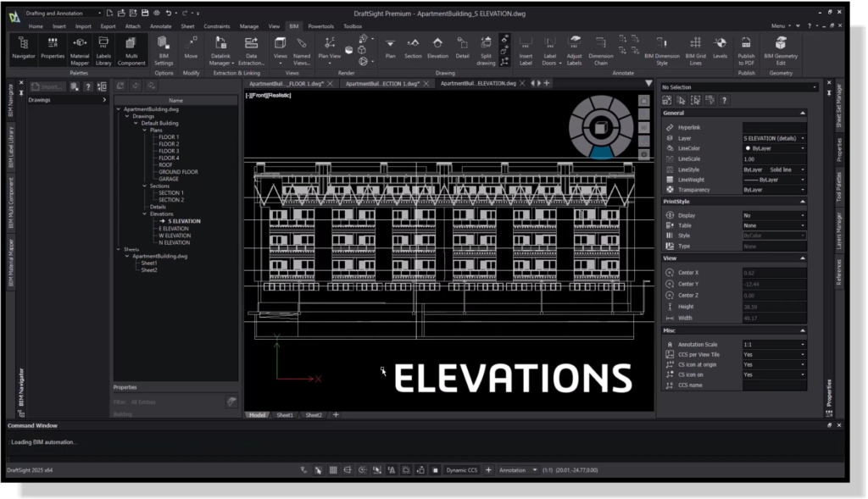
Task: Collapse the Elevations tree node
Action: point(142,214)
